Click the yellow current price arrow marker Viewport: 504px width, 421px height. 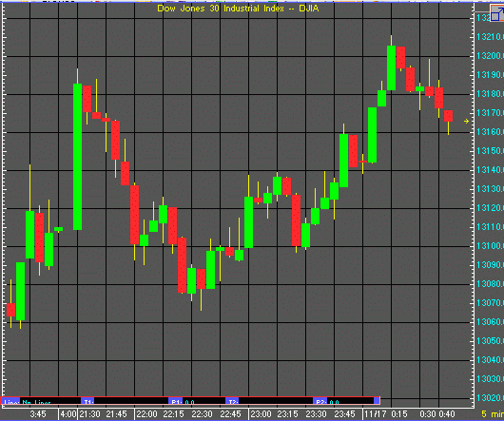tap(466, 121)
